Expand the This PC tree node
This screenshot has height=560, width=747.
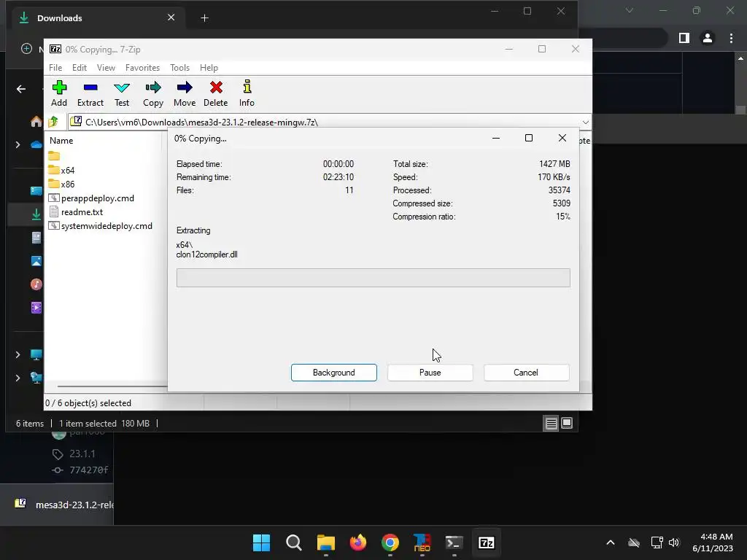click(x=18, y=355)
